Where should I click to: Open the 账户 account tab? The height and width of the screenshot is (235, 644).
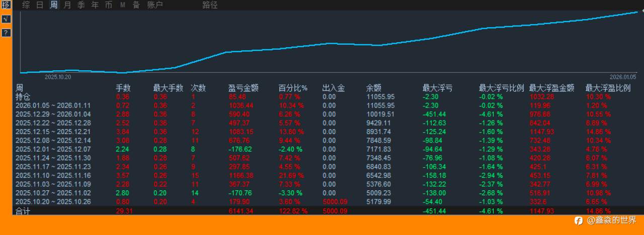coord(155,5)
